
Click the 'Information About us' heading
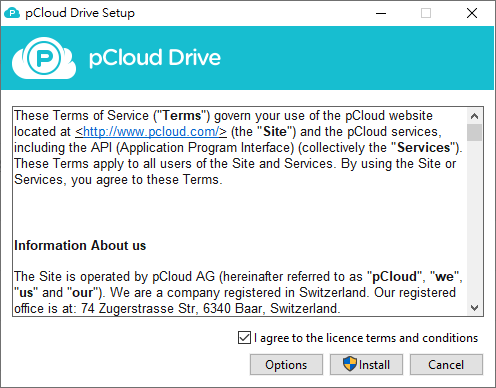(x=80, y=245)
